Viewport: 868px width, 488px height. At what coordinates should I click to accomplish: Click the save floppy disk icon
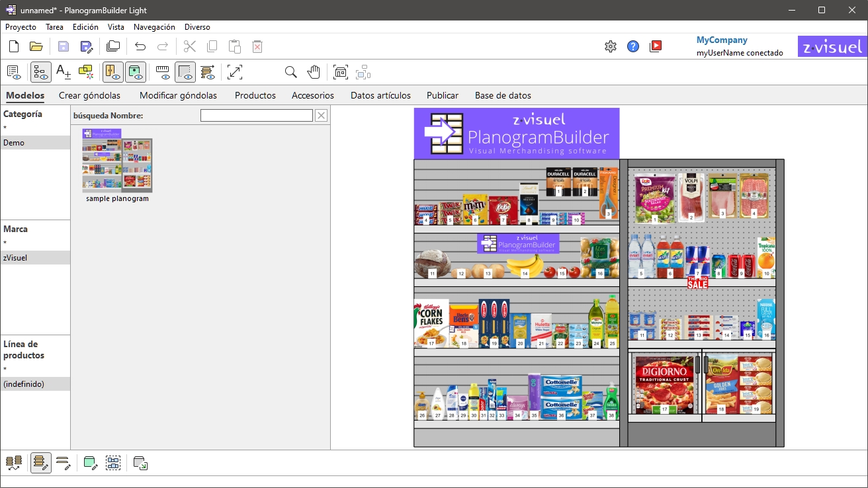click(64, 46)
